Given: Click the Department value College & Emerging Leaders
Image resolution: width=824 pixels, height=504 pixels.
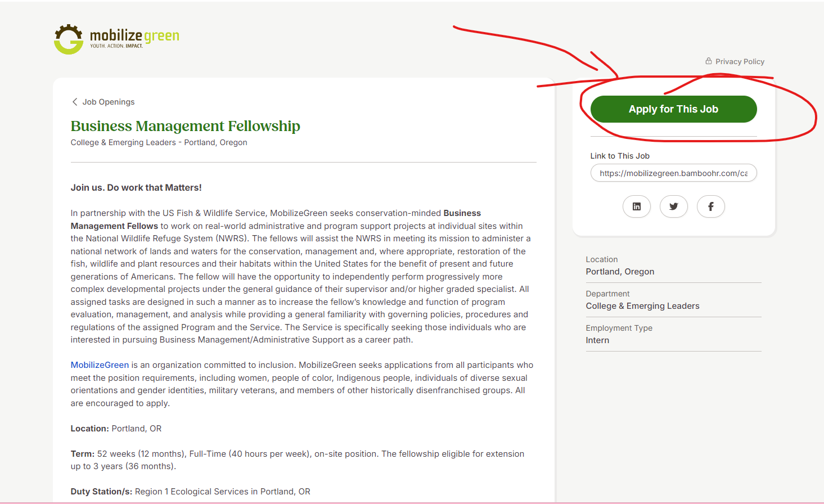Looking at the screenshot, I should pyautogui.click(x=642, y=306).
